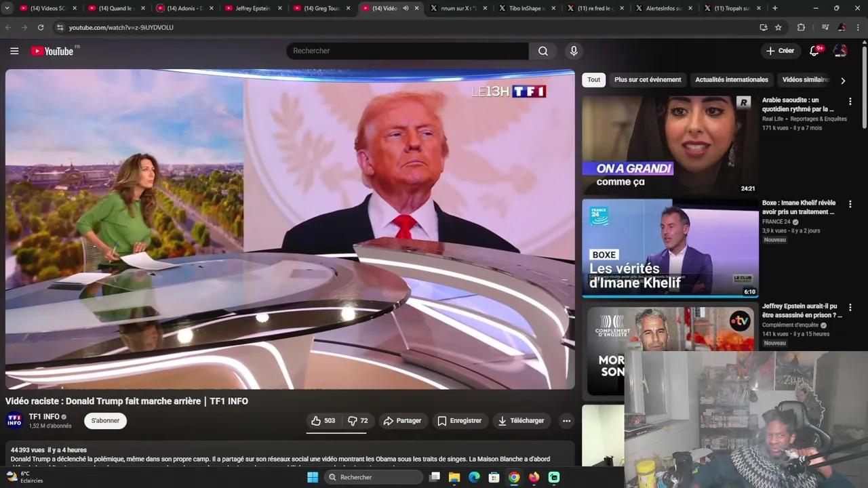Close the 'Quand le' browser tab
The width and height of the screenshot is (868, 488).
(x=143, y=8)
